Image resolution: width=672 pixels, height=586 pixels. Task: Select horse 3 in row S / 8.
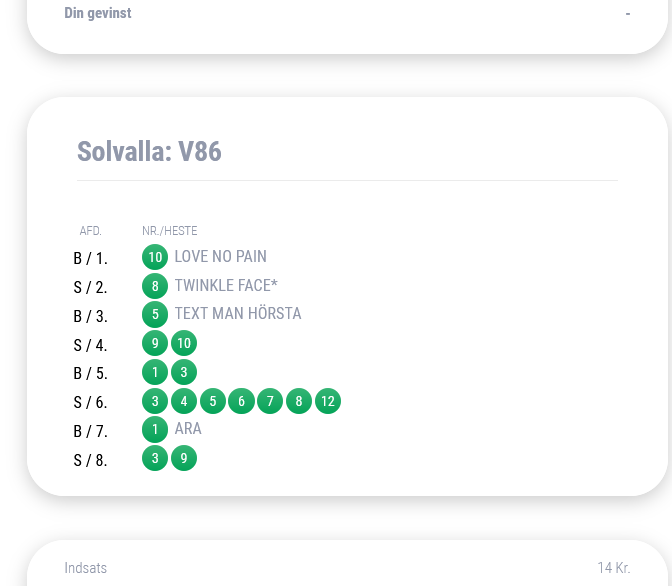click(x=155, y=458)
